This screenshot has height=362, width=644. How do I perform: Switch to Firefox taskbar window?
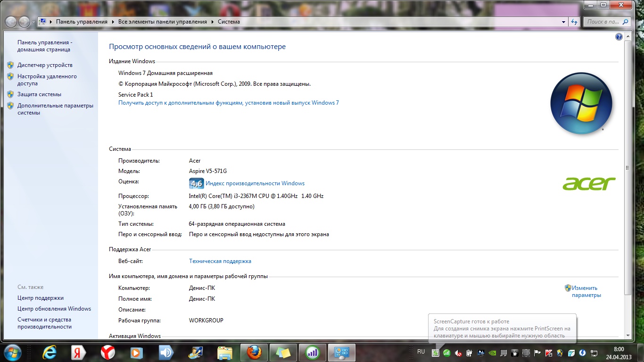pyautogui.click(x=254, y=353)
